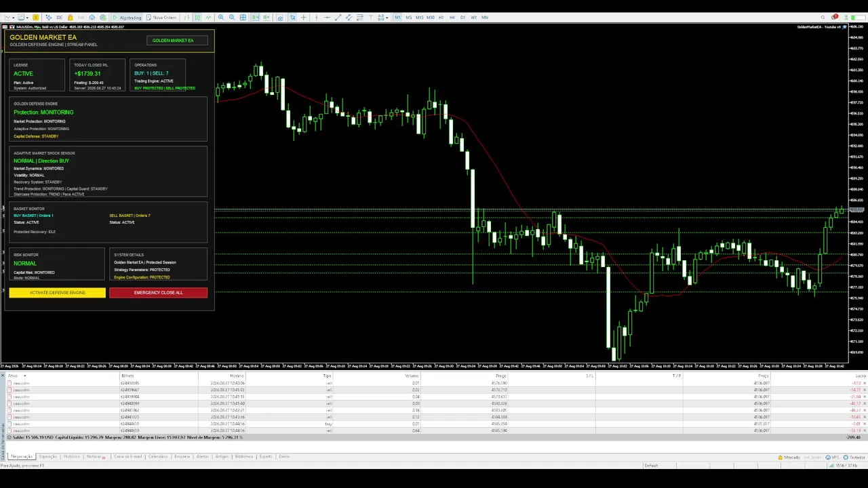The width and height of the screenshot is (868, 488).
Task: Select the text label tool
Action: 370,17
